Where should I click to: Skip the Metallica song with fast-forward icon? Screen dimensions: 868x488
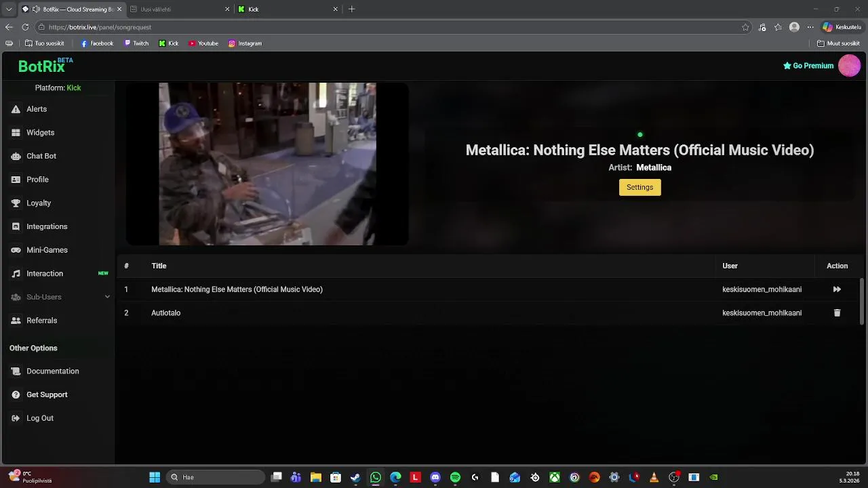pos(837,289)
